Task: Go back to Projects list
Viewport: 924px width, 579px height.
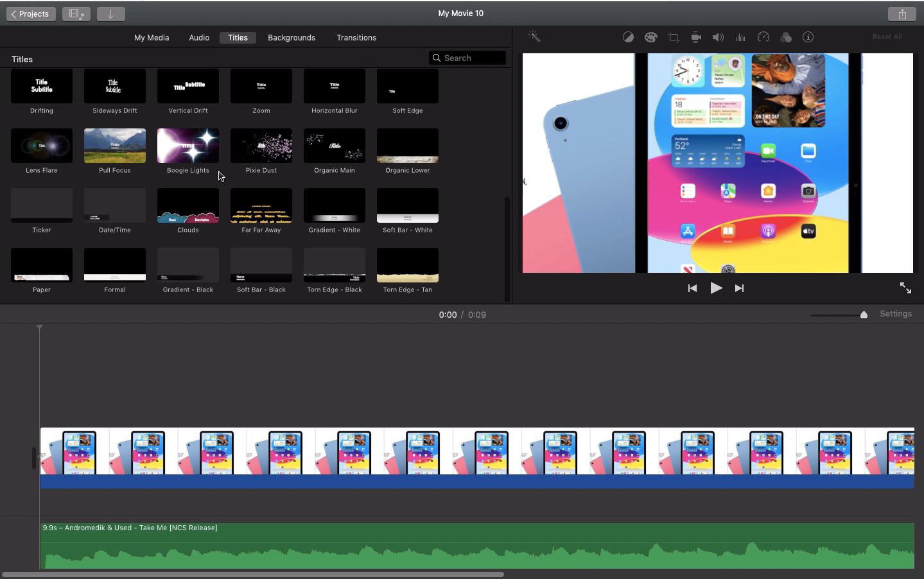Action: (x=30, y=13)
